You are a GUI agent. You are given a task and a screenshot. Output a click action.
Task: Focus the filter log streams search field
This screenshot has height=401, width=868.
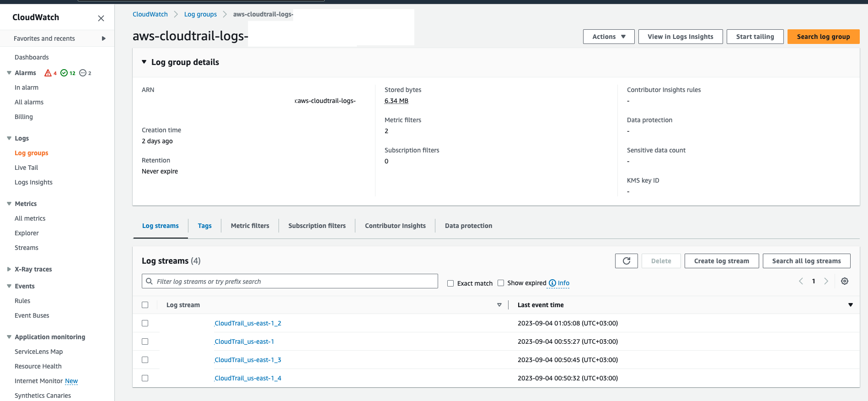pyautogui.click(x=290, y=281)
